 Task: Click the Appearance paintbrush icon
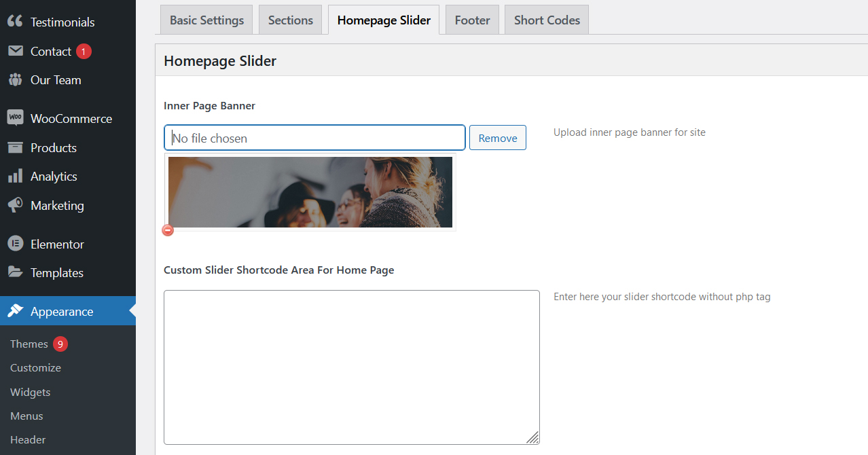tap(15, 311)
